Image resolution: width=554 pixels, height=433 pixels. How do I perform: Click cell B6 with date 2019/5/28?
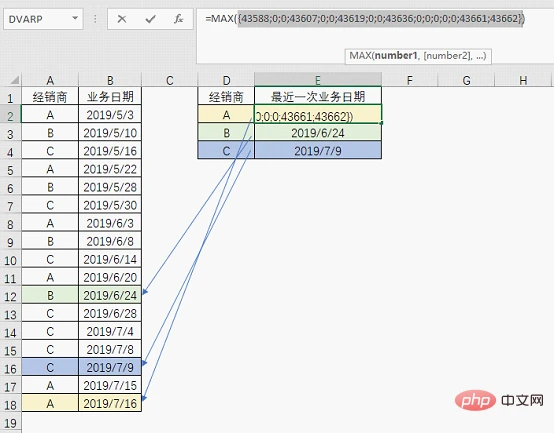[x=110, y=187]
